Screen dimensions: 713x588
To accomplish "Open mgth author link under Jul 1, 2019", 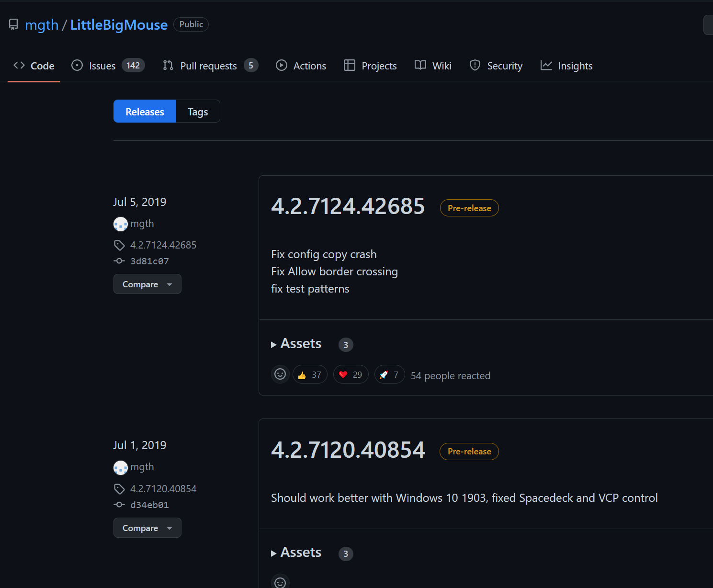I will click(x=142, y=467).
